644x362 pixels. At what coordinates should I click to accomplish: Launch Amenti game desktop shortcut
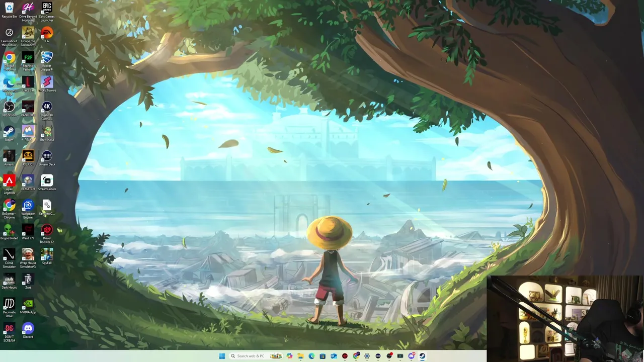(x=9, y=158)
